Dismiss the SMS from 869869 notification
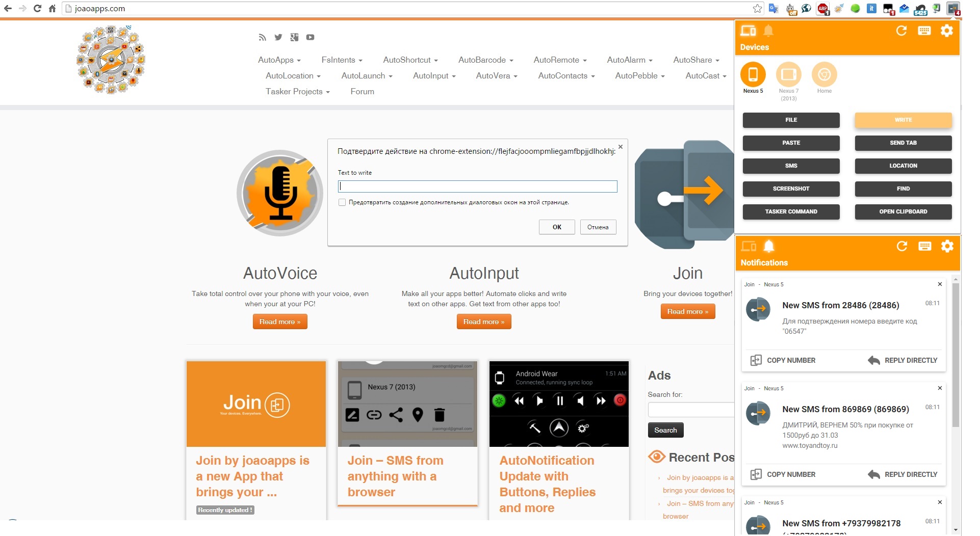The height and width of the screenshot is (536, 980). [940, 388]
